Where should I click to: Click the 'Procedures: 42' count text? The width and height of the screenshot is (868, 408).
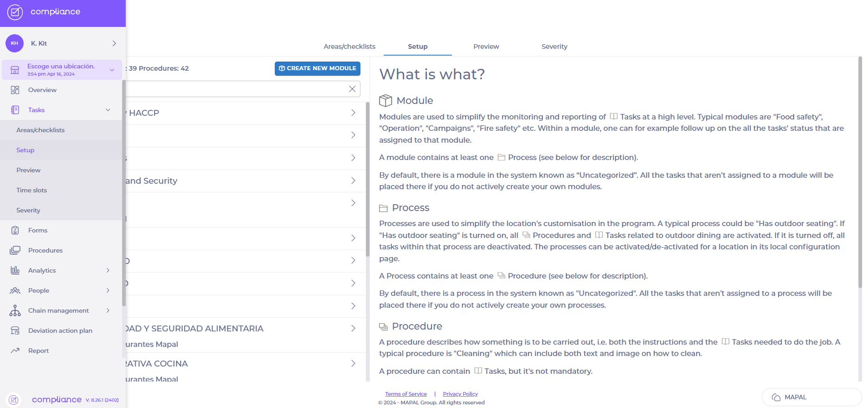(x=164, y=68)
